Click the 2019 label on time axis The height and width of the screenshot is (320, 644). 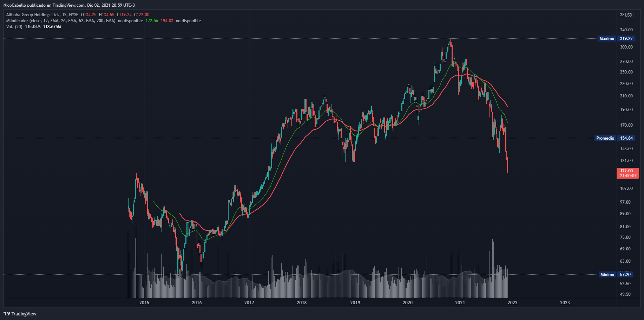(355, 303)
